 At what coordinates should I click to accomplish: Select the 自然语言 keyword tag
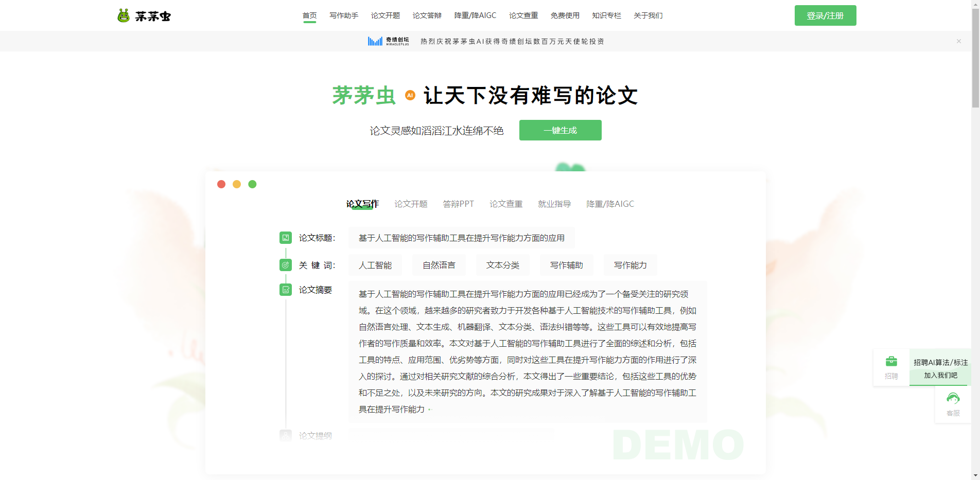(x=439, y=265)
